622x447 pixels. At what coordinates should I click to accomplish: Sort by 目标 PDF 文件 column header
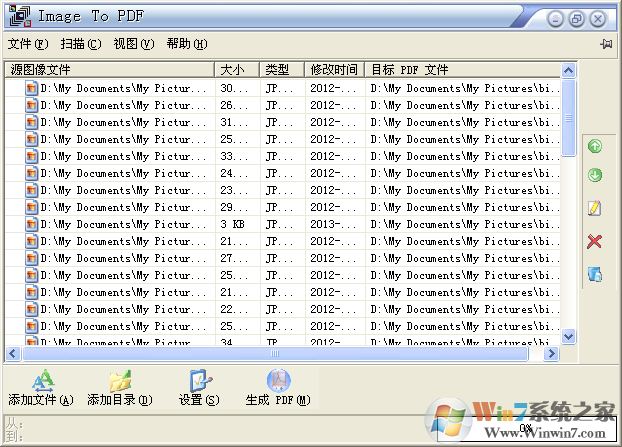(463, 70)
